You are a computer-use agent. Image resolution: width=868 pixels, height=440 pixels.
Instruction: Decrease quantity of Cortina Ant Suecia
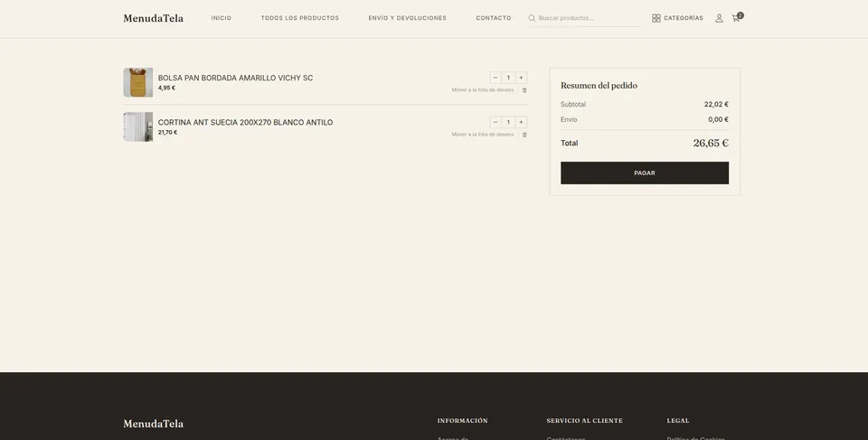(x=495, y=122)
